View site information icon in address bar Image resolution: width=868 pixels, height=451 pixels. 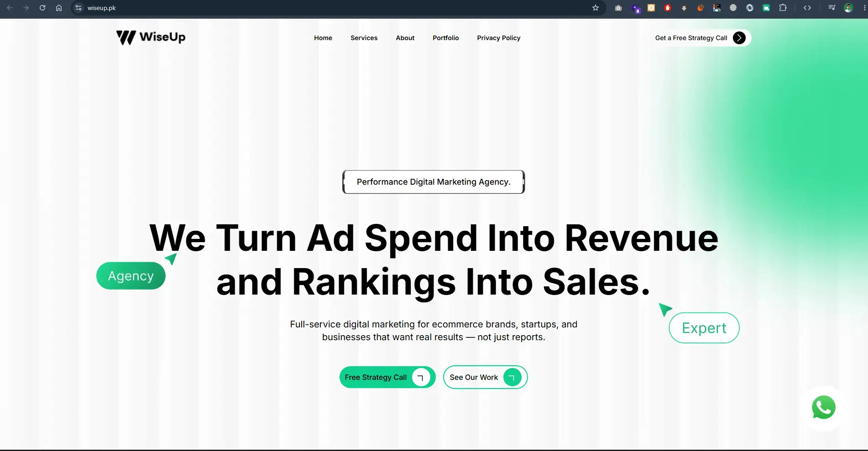tap(78, 8)
